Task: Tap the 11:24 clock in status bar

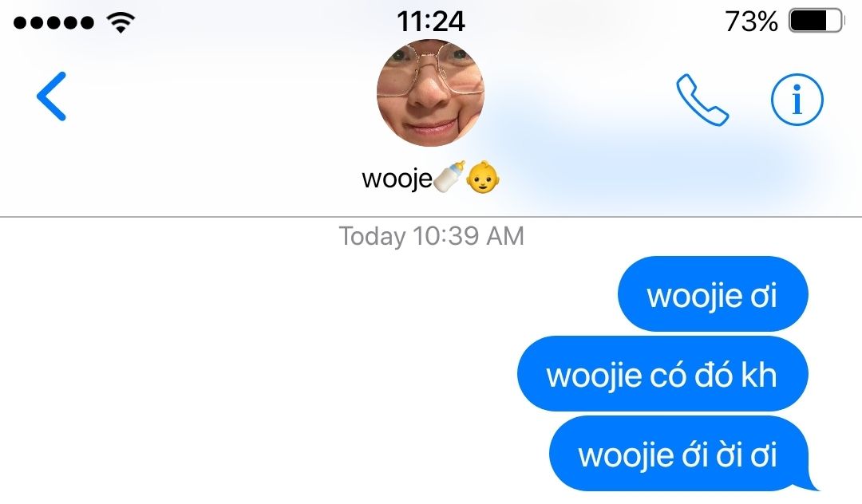Action: coord(431,22)
